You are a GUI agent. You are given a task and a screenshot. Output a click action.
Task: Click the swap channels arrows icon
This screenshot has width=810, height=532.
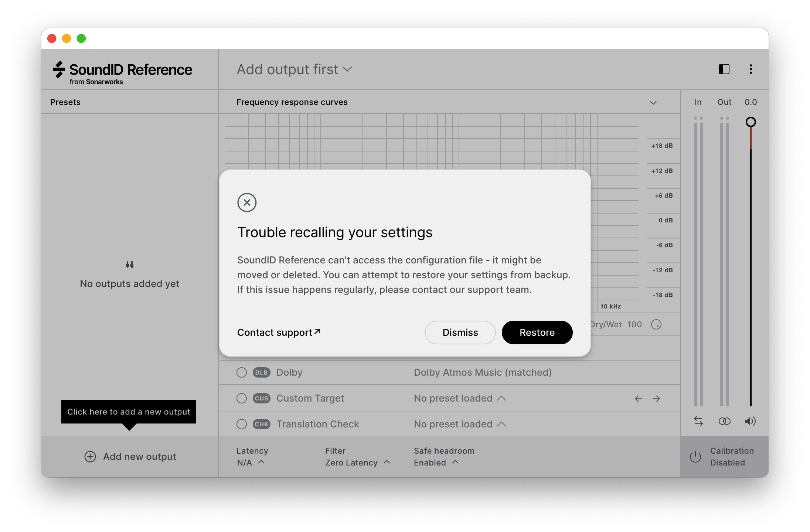click(x=698, y=421)
